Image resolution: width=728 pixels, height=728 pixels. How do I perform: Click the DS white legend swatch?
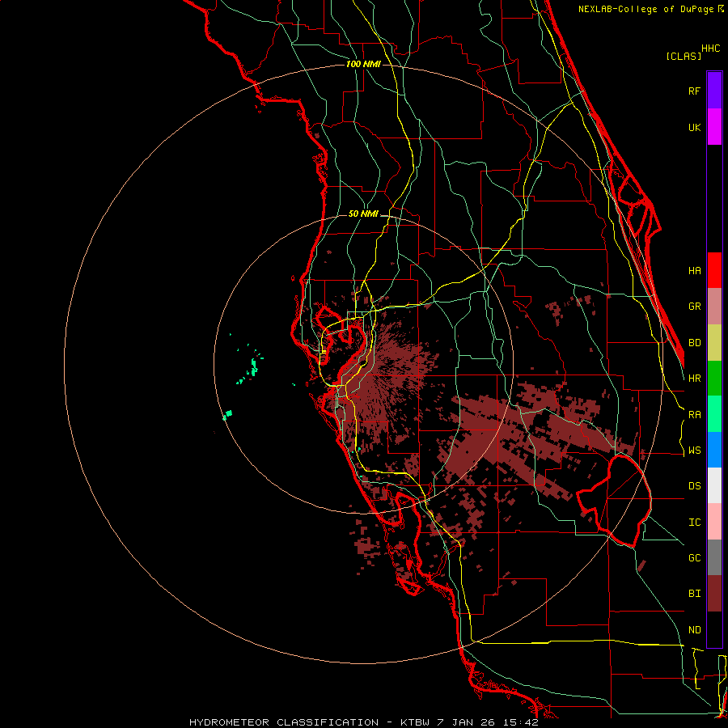(x=714, y=485)
